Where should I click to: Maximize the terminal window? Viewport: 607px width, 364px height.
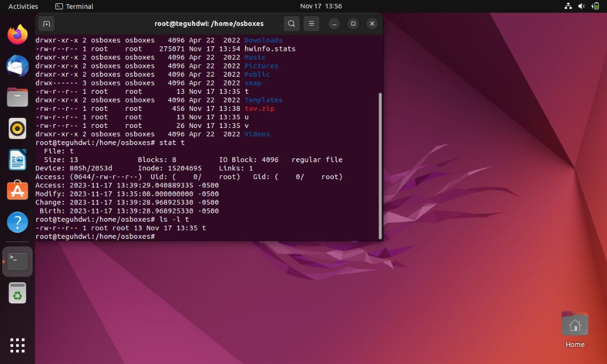[x=353, y=24]
